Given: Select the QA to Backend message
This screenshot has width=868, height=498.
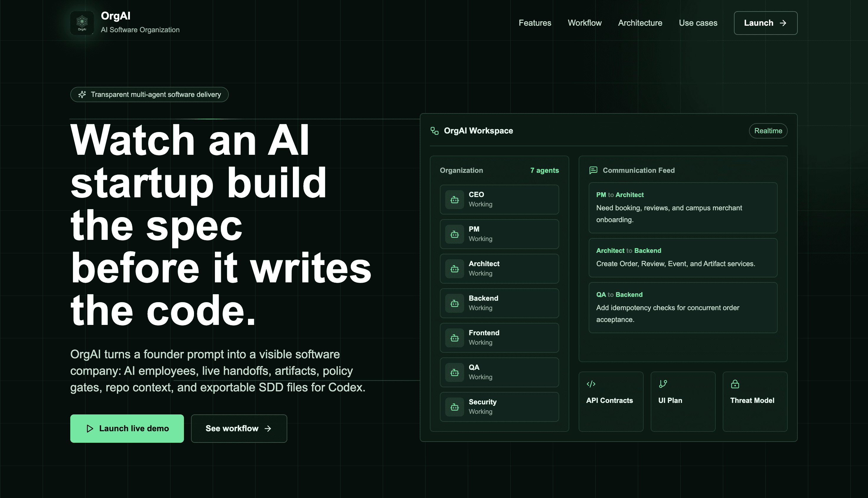Looking at the screenshot, I should pyautogui.click(x=683, y=307).
